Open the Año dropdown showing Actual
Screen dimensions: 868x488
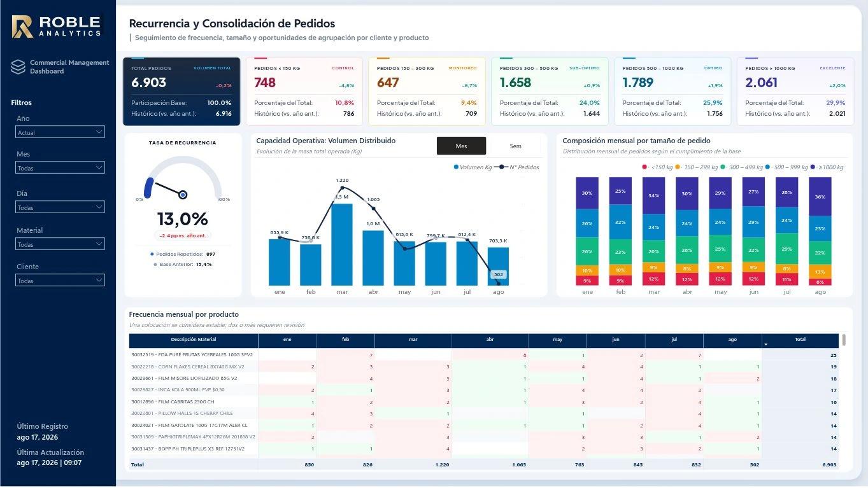pos(60,132)
